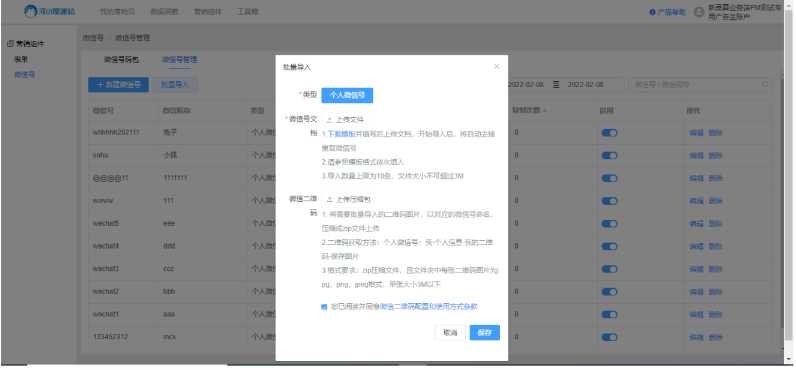Close the 批量导入 dialog with X

pyautogui.click(x=496, y=66)
